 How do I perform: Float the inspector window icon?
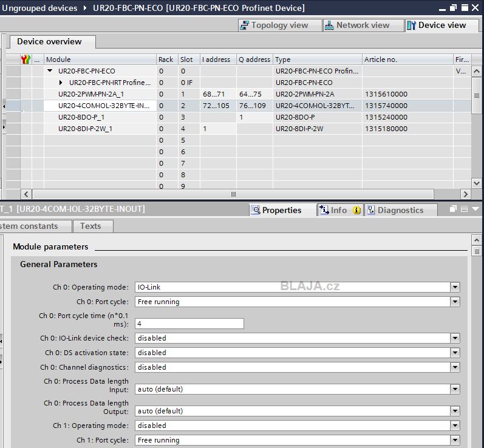pos(453,209)
